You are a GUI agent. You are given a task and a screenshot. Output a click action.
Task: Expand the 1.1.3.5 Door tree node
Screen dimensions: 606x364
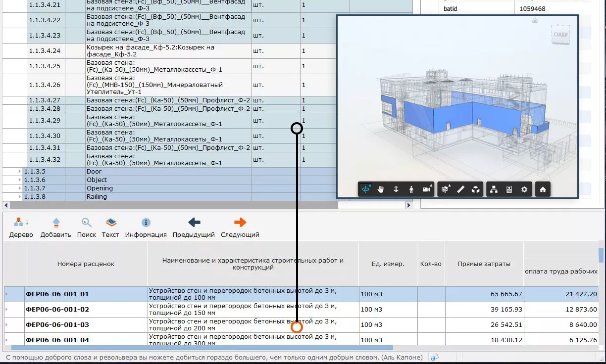coord(20,172)
